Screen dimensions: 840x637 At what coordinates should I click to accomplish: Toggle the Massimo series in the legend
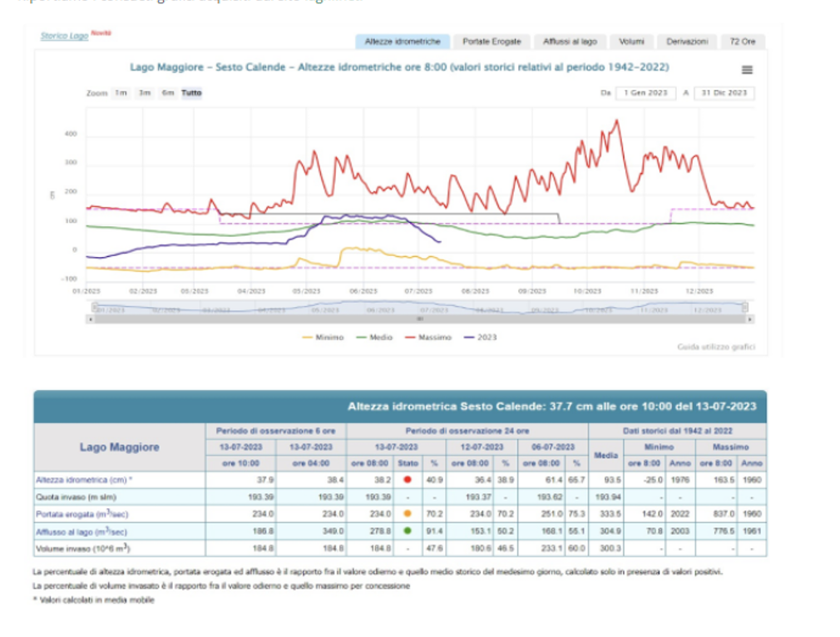point(428,338)
